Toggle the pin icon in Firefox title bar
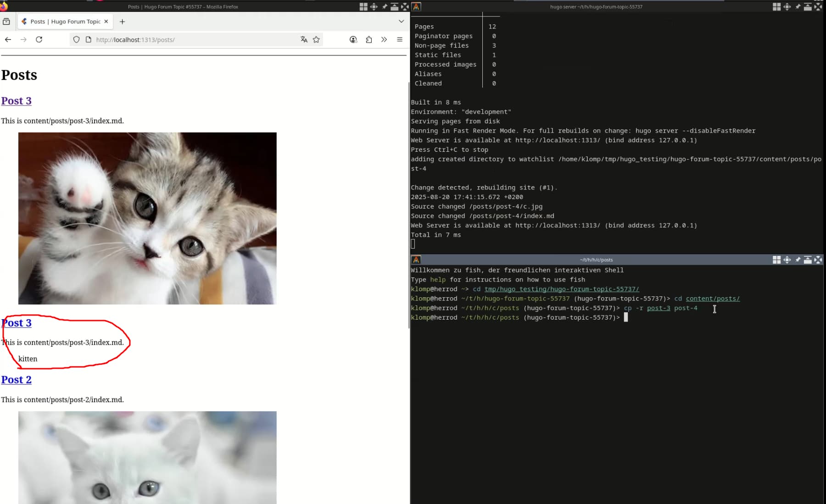 (385, 6)
